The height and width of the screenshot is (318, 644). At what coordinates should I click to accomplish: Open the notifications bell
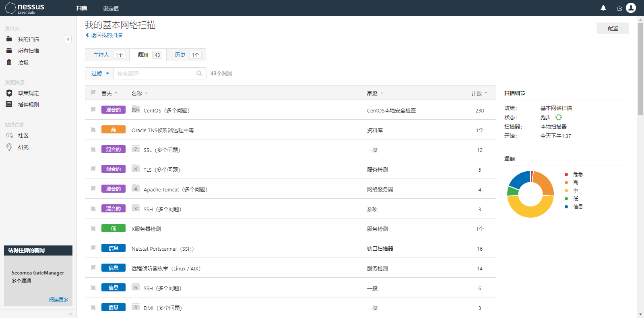603,8
